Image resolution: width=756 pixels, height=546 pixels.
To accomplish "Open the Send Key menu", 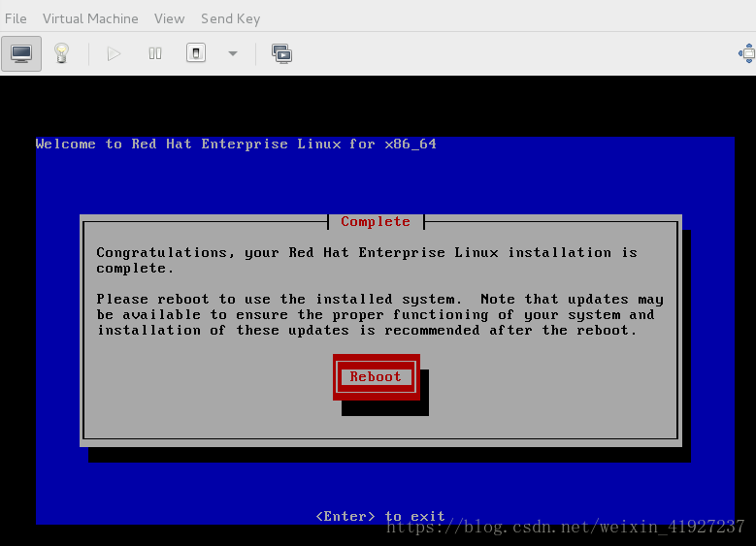I will click(x=230, y=18).
